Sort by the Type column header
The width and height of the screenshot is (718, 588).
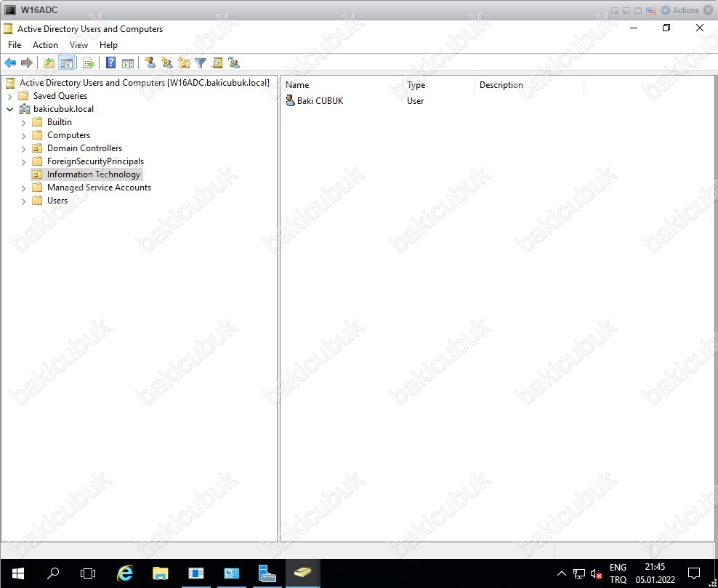pyautogui.click(x=439, y=85)
